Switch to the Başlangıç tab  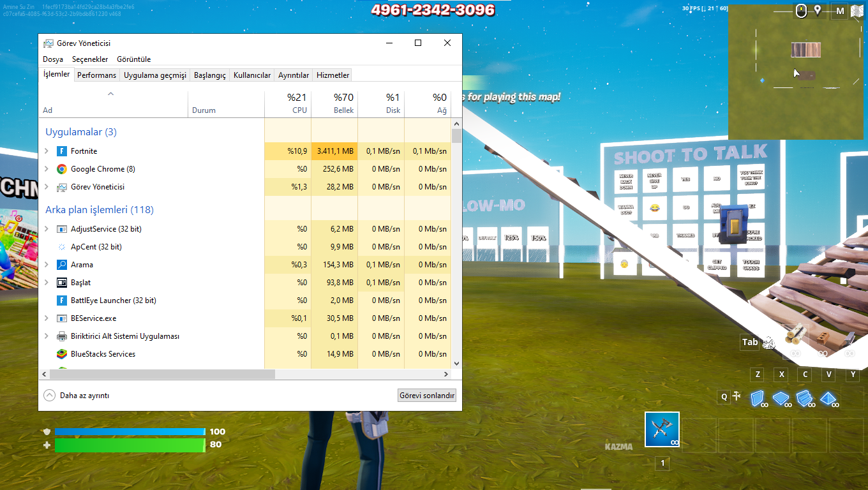(210, 75)
